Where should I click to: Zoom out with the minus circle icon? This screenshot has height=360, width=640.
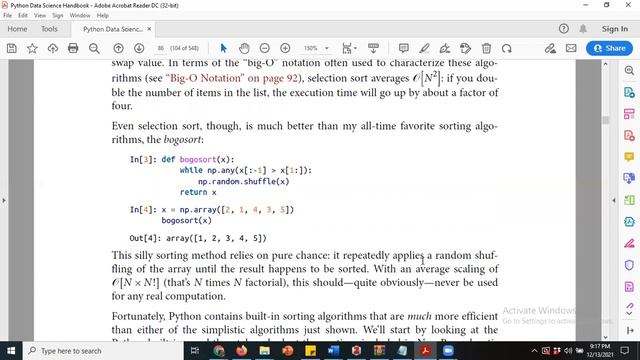(x=265, y=49)
